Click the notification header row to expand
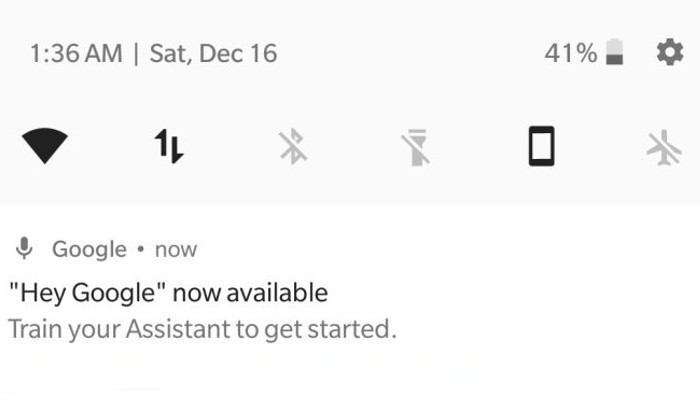The image size is (700, 400). pos(400,249)
